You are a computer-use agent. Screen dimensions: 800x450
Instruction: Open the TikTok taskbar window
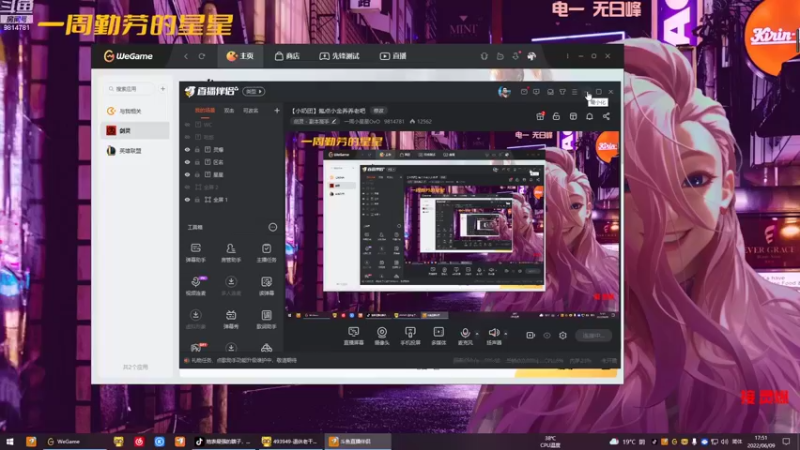pos(223,441)
